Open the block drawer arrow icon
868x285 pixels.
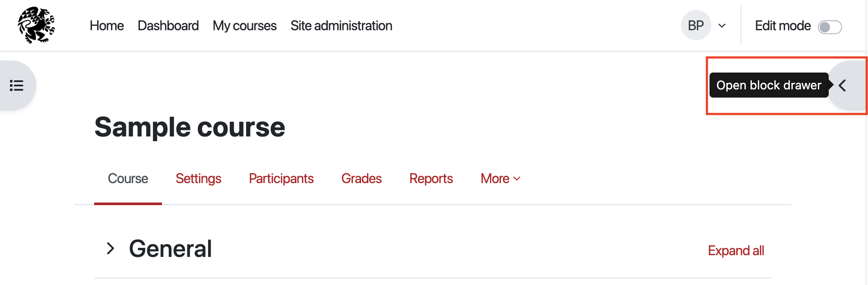tap(843, 85)
